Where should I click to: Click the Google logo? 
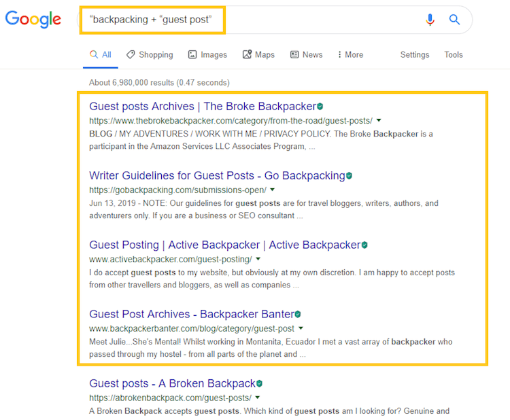(x=33, y=19)
